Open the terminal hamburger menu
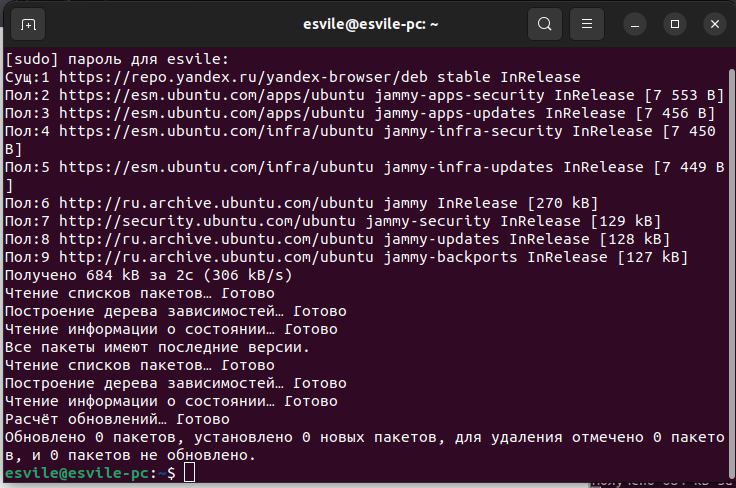The height and width of the screenshot is (488, 736). click(587, 24)
